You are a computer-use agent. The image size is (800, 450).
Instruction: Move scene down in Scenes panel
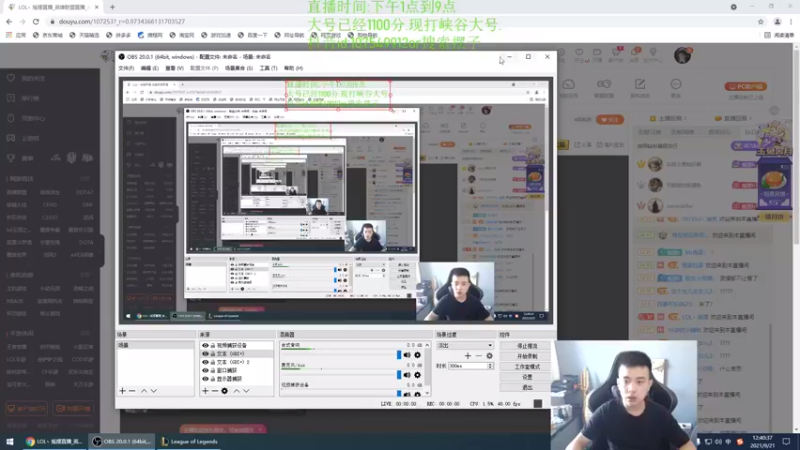click(154, 391)
